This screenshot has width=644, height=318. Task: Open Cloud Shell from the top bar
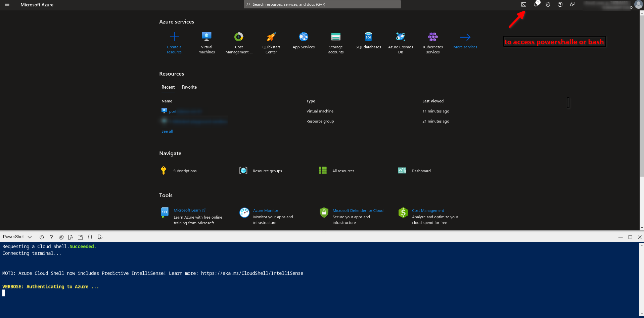523,4
